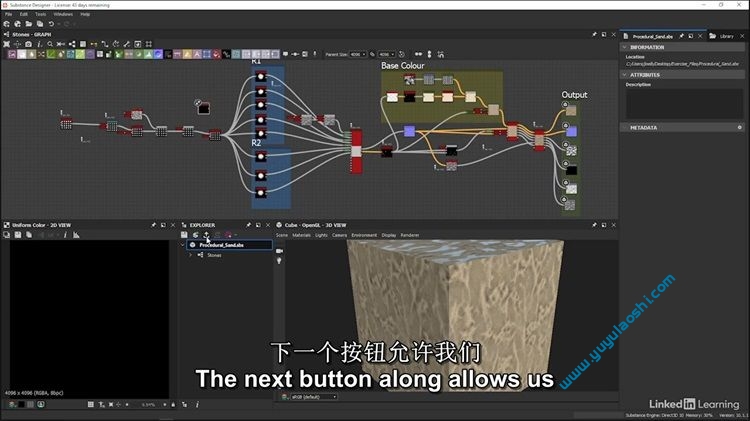Click the camera screenshot icon in graph toolbar
Image resolution: width=750 pixels, height=421 pixels.
coord(29,44)
